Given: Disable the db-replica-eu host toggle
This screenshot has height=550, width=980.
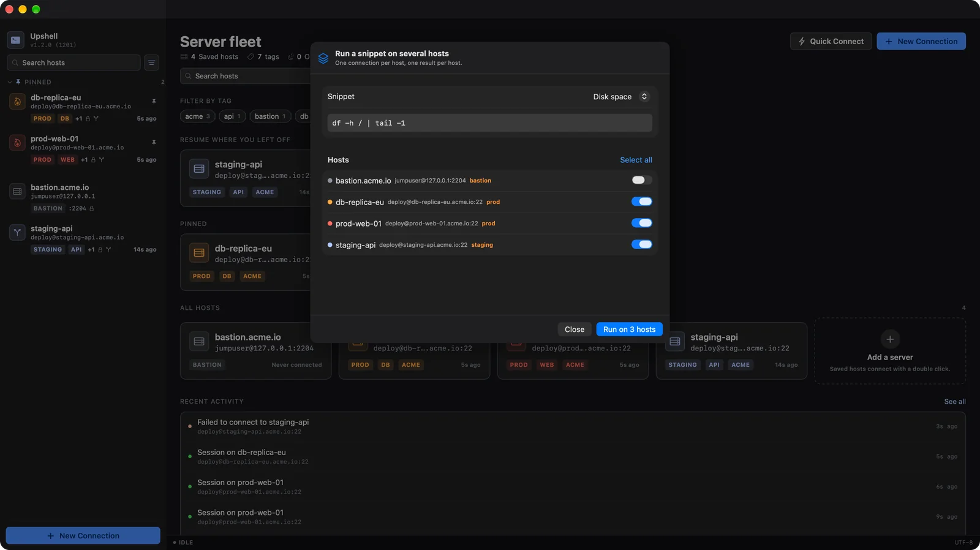Looking at the screenshot, I should [x=642, y=202].
